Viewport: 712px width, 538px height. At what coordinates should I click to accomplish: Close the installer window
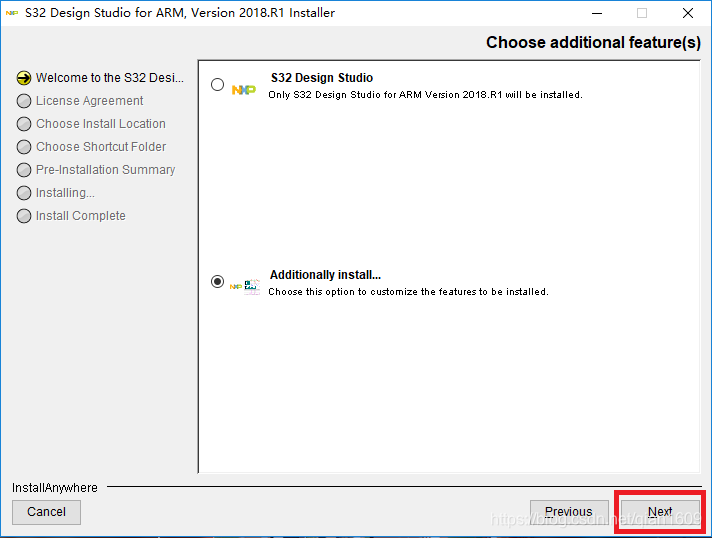[x=688, y=13]
